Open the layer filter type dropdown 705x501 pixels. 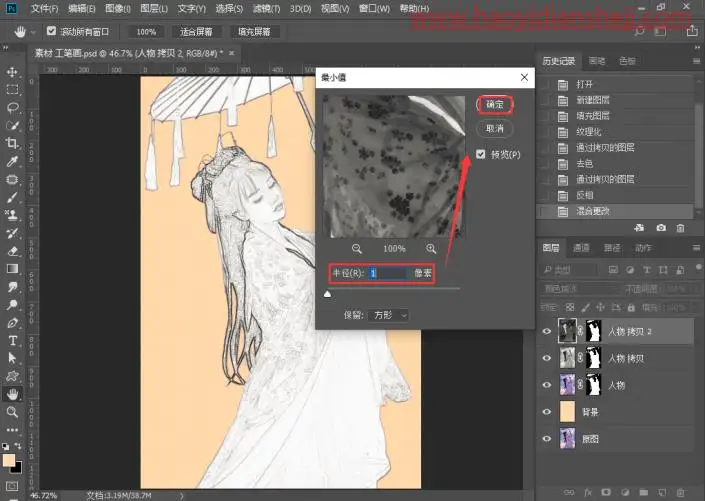[569, 270]
